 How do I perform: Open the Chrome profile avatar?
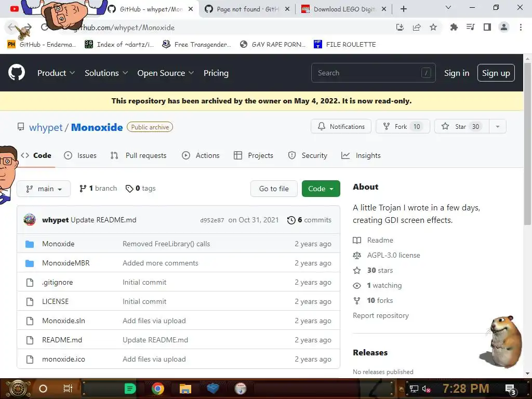pyautogui.click(x=504, y=27)
